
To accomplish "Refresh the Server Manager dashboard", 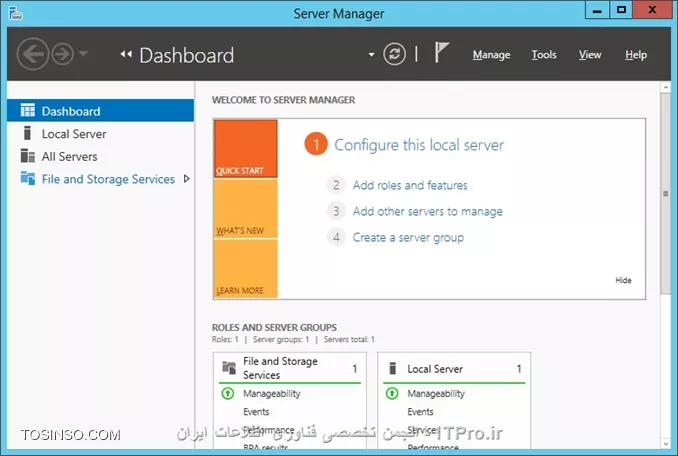I will [394, 54].
